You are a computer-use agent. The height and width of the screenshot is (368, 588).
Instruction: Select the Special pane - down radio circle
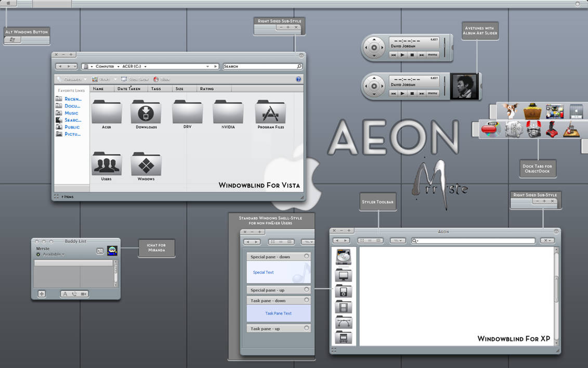(307, 256)
